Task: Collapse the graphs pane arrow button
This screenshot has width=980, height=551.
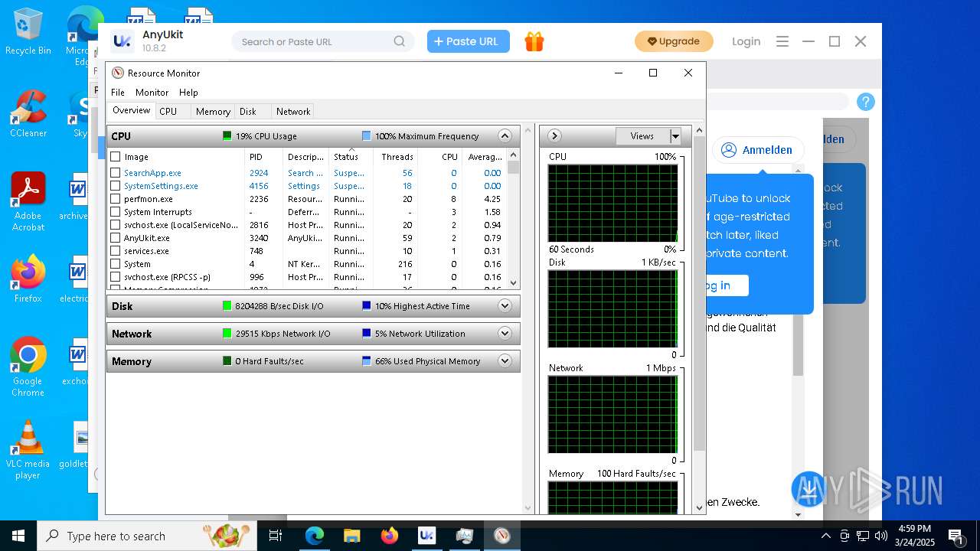Action: pyautogui.click(x=554, y=136)
